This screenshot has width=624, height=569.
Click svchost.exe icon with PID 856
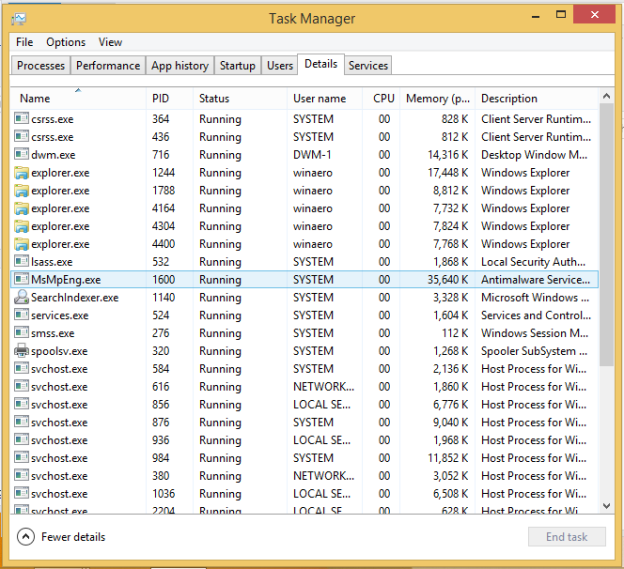click(x=21, y=404)
